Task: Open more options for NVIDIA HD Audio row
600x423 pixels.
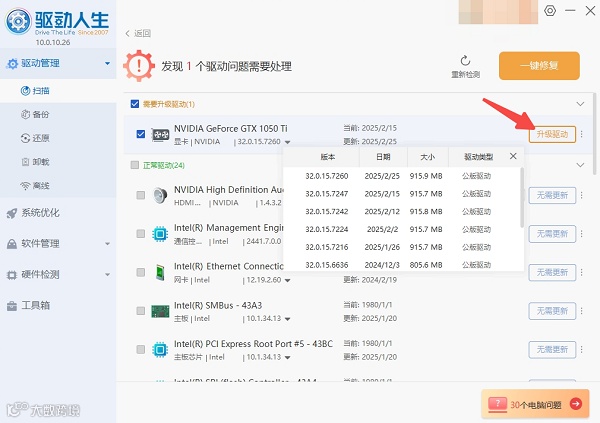Action: point(582,195)
